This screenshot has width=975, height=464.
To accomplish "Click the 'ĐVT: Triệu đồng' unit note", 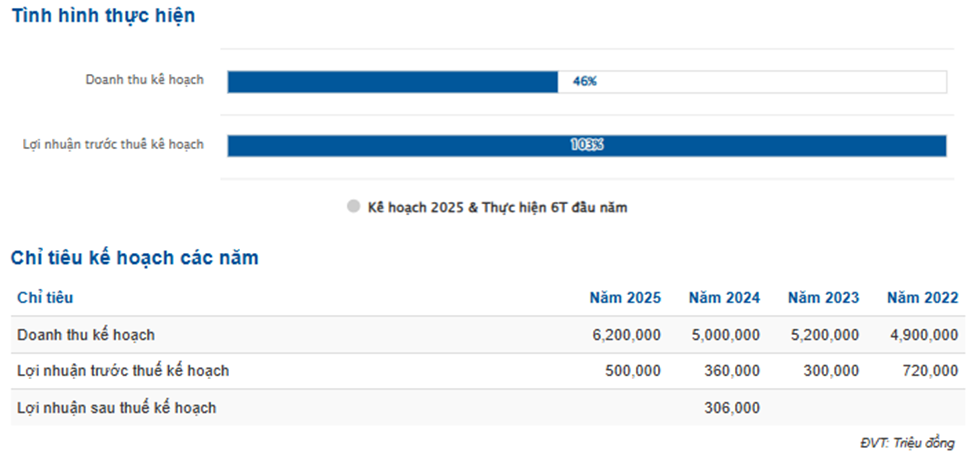I will tap(907, 443).
